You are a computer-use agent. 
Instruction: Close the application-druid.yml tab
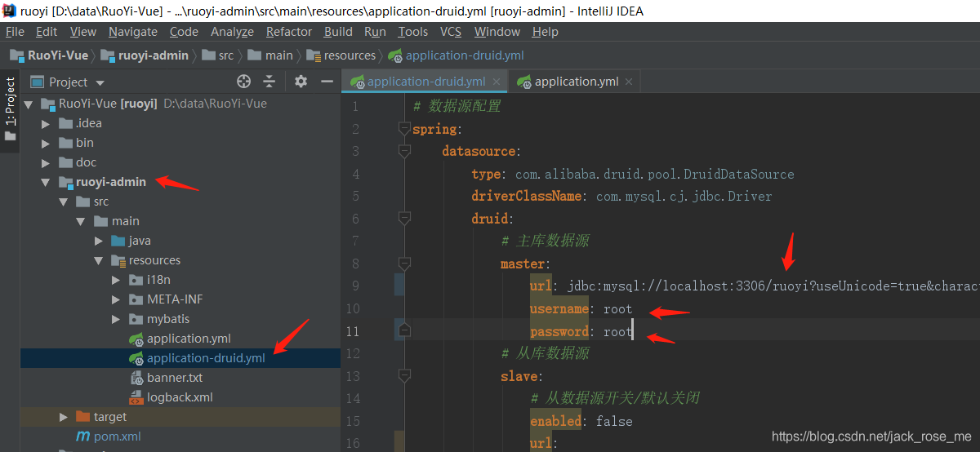click(x=496, y=82)
